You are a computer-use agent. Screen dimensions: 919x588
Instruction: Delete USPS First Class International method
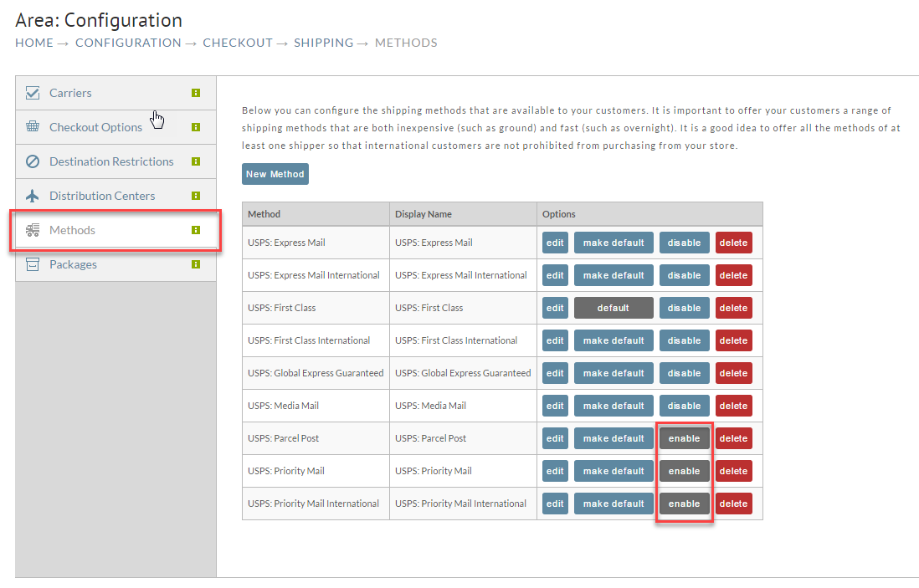coord(733,341)
